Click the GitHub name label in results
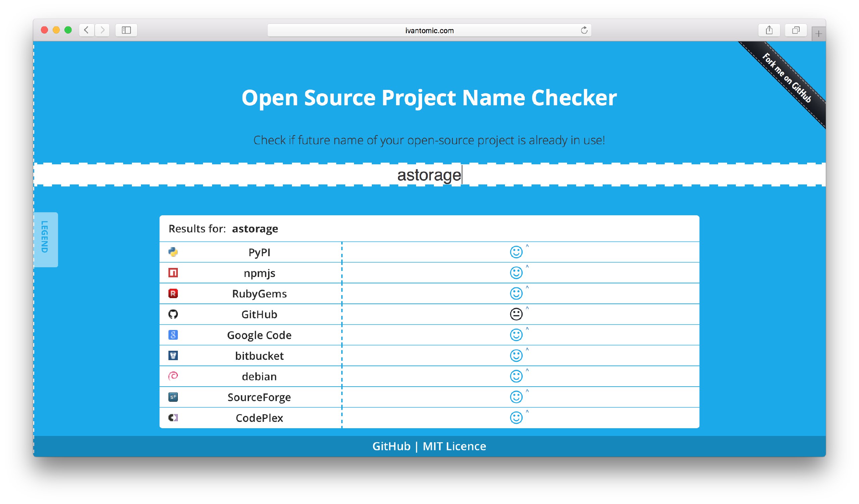 259,314
